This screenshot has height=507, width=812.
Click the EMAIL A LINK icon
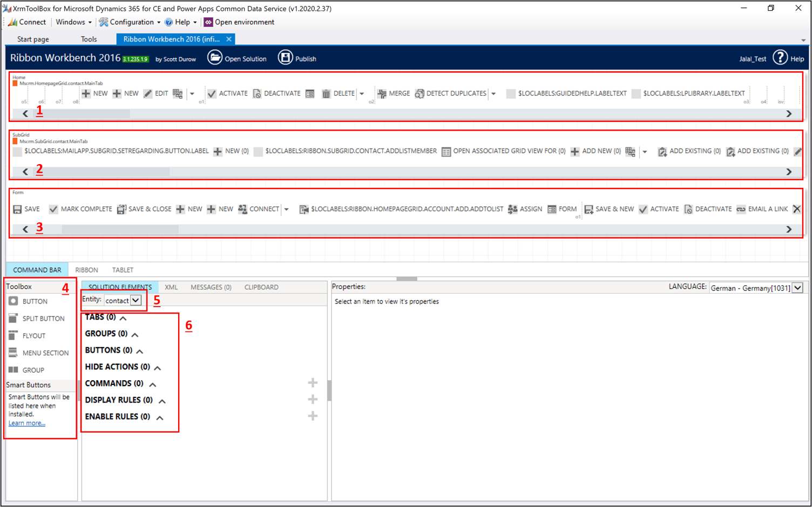tap(741, 209)
